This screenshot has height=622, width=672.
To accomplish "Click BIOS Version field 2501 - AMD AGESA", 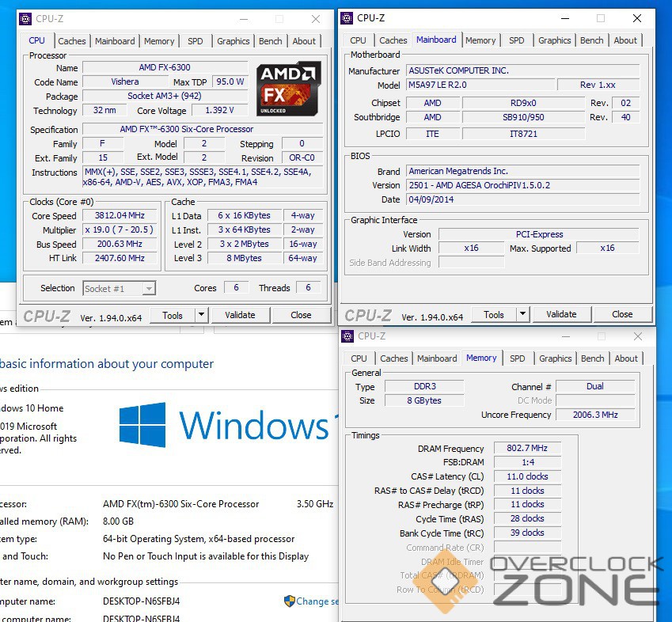I will (x=523, y=185).
